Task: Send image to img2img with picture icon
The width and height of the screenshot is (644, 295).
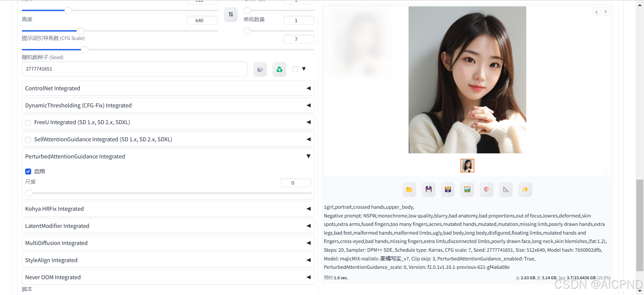Action: click(x=467, y=190)
